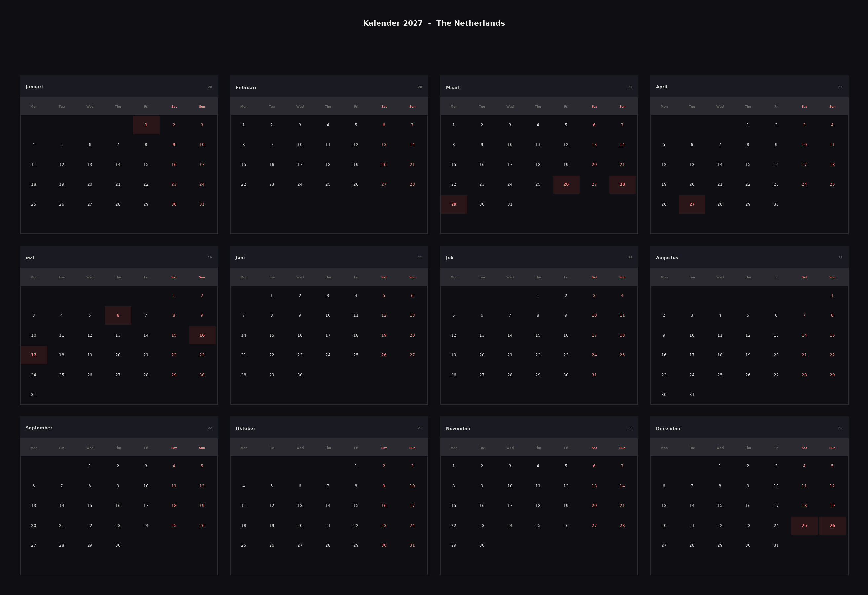Image resolution: width=868 pixels, height=595 pixels.
Task: Select December 31 Friday
Action: 776,545
